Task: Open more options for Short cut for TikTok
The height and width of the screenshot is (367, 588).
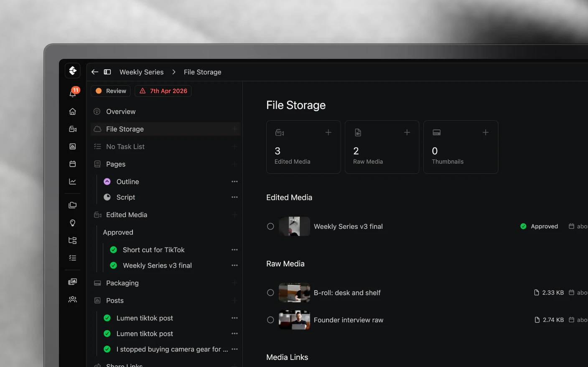Action: [x=234, y=250]
